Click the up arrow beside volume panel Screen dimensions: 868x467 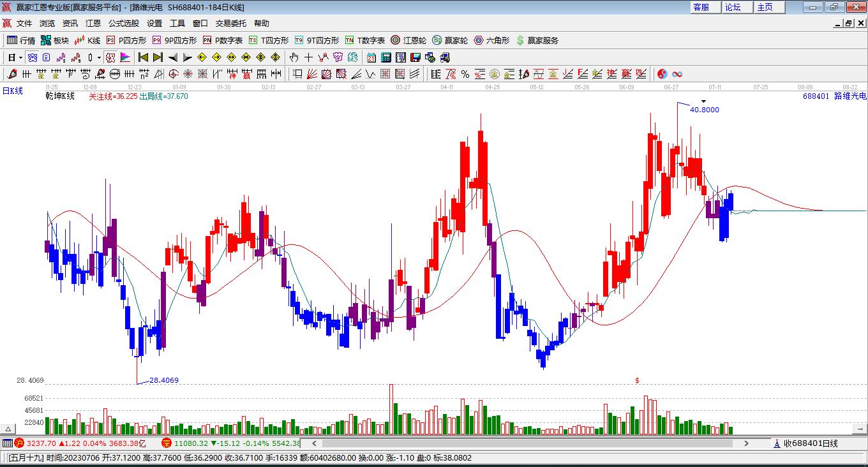pos(8,429)
